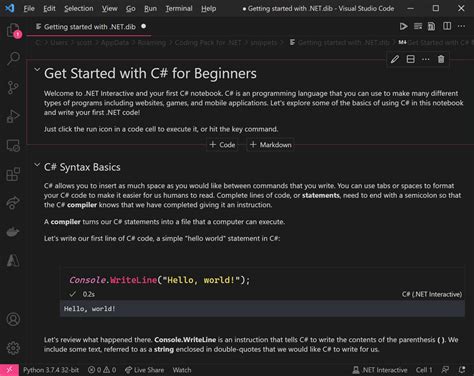Image resolution: width=474 pixels, height=376 pixels.
Task: Open the Source Control view
Action: pos(13,87)
